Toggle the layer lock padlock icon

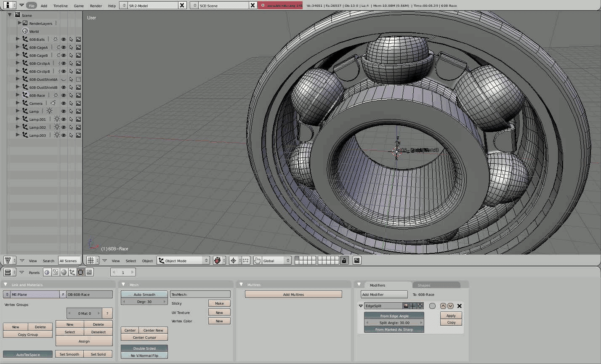pyautogui.click(x=344, y=260)
